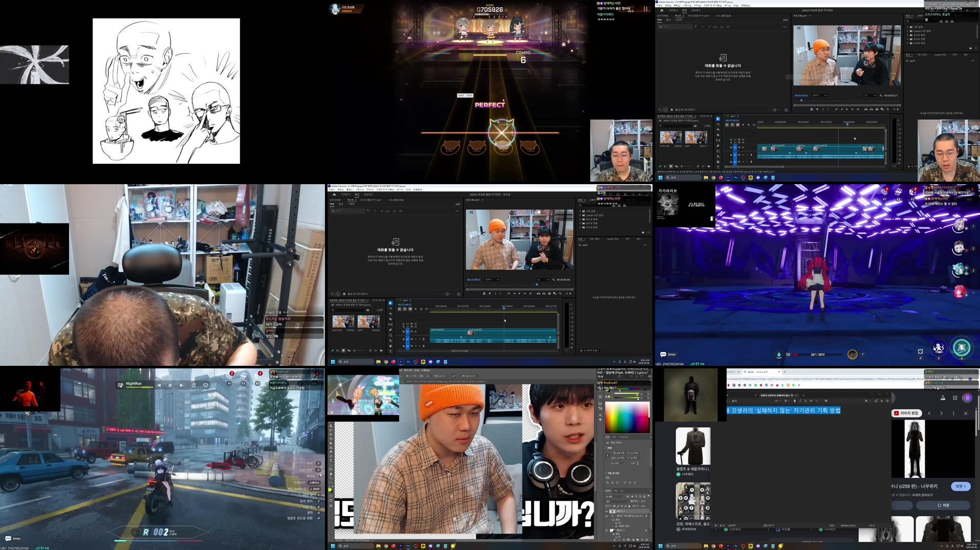Click the Enter chat button in bottom-left game
Screen dimensions: 980x550
coord(13,538)
